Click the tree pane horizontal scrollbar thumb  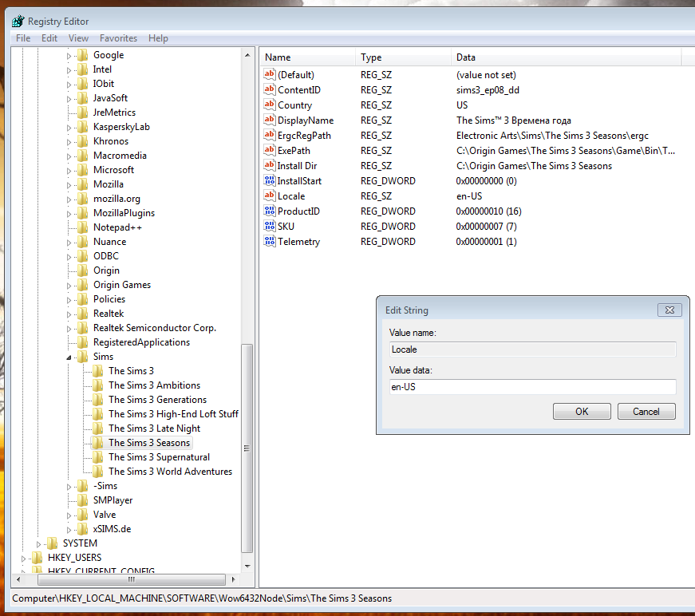pos(132,579)
